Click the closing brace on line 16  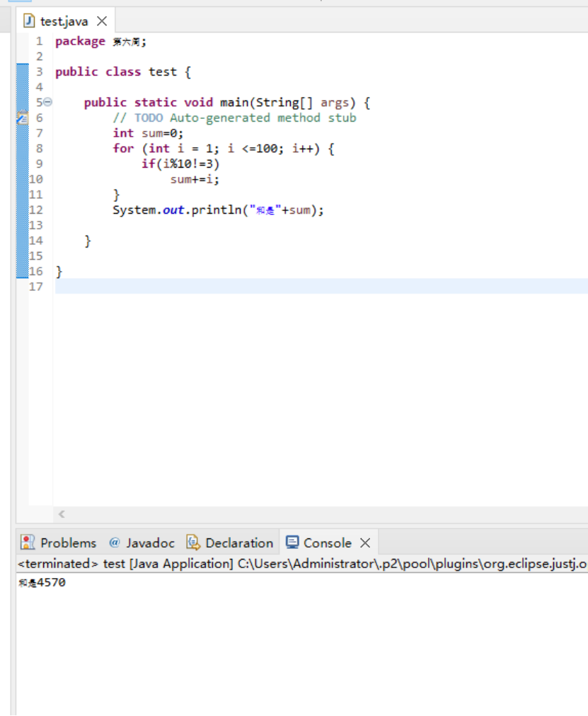tap(59, 272)
